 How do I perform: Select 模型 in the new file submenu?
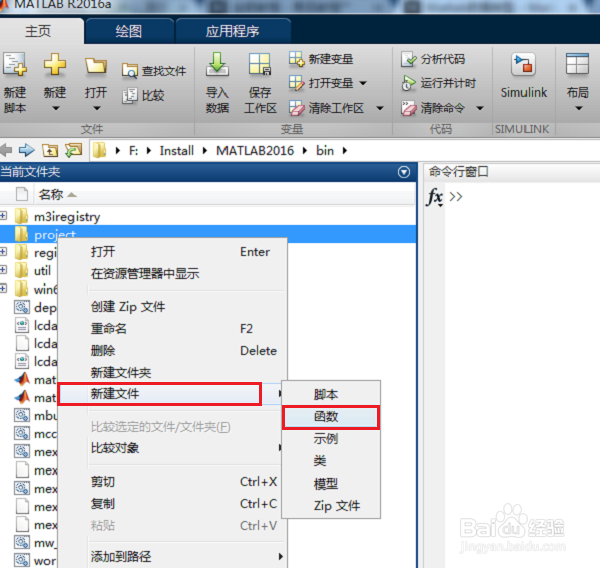(331, 483)
